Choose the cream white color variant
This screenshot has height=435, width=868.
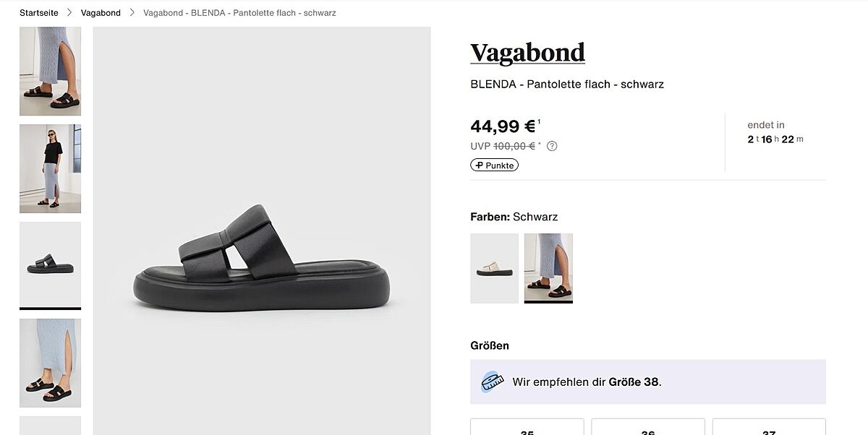(x=494, y=268)
